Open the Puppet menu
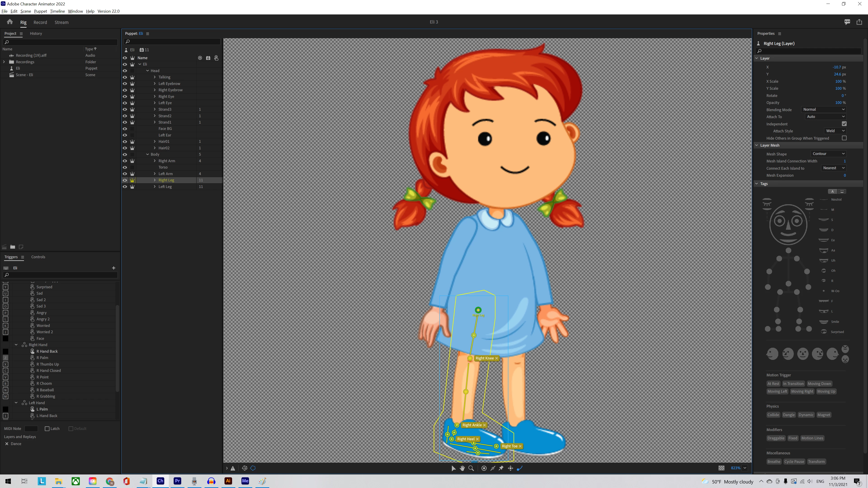868x488 pixels. (x=40, y=11)
